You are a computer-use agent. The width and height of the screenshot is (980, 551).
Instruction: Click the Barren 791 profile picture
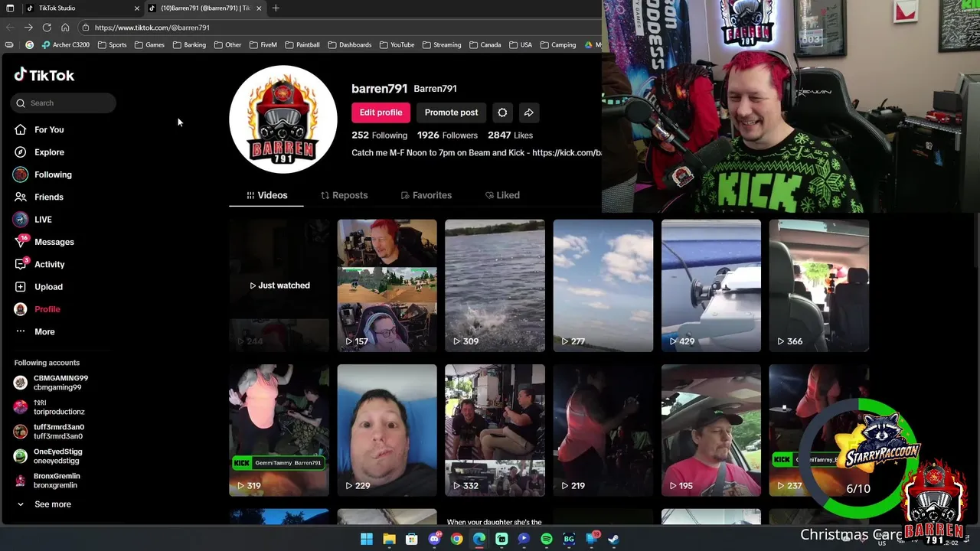(x=283, y=119)
